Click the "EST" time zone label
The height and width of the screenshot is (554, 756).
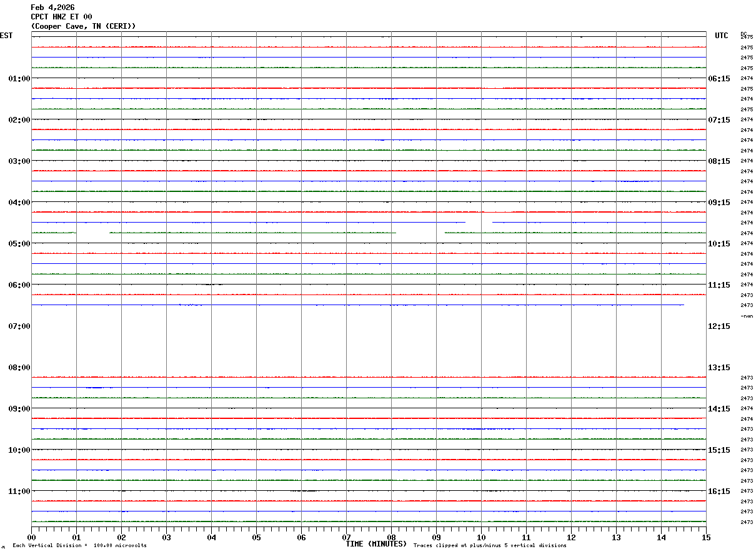point(6,36)
